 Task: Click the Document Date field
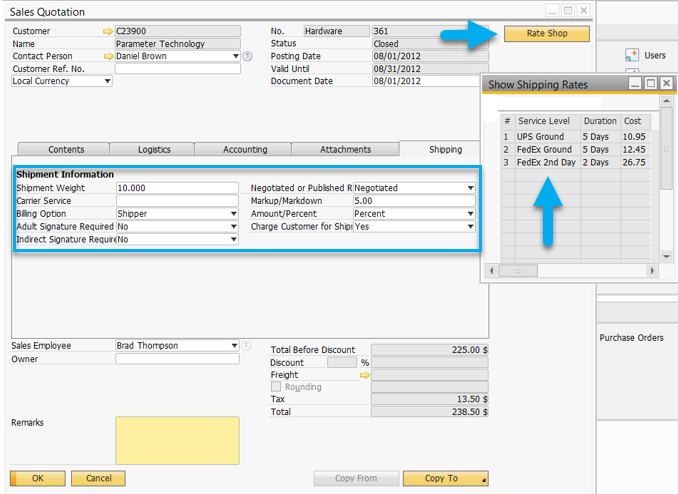tap(426, 81)
